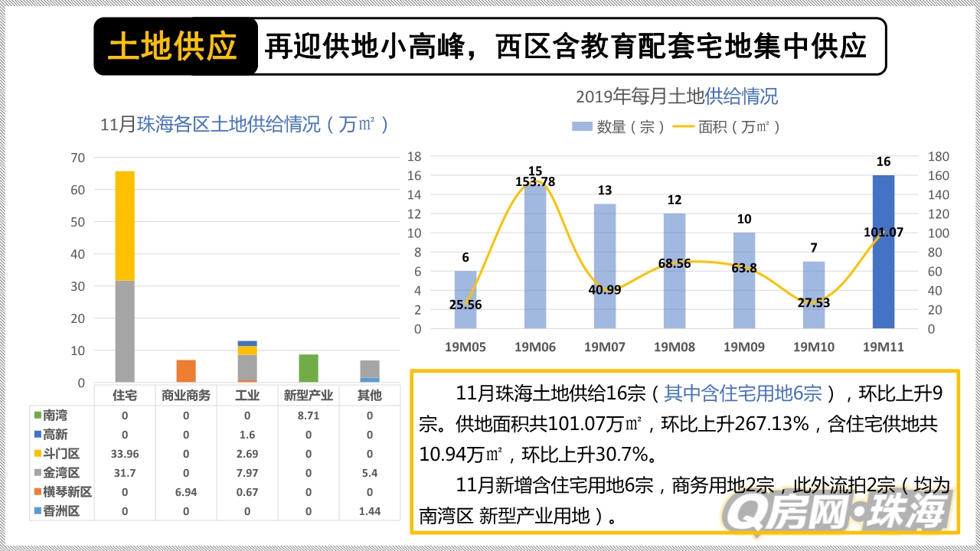Select the 153.78 data label

[534, 183]
